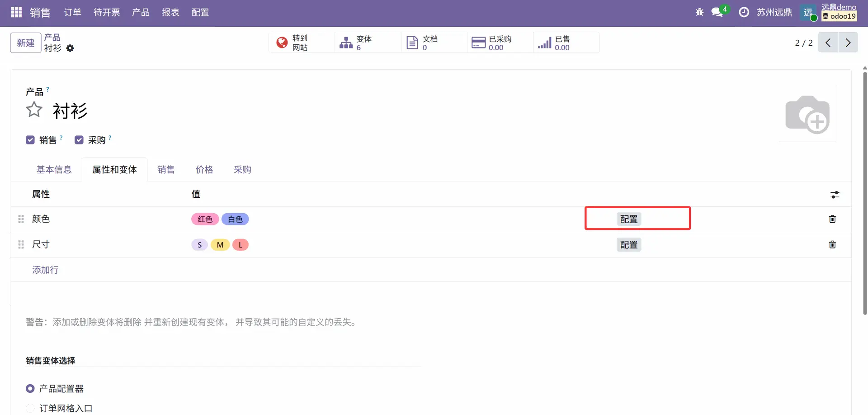Click the gear icon beside 衬衫 breadcrumb

point(70,48)
